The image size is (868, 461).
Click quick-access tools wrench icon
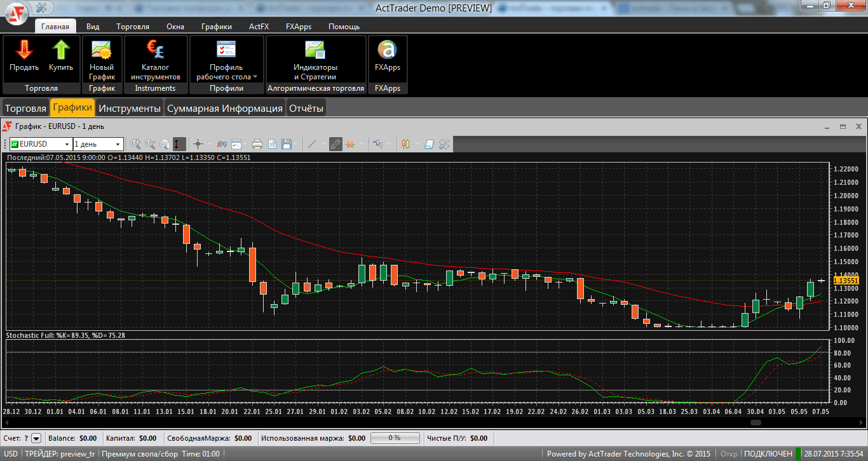43,8
